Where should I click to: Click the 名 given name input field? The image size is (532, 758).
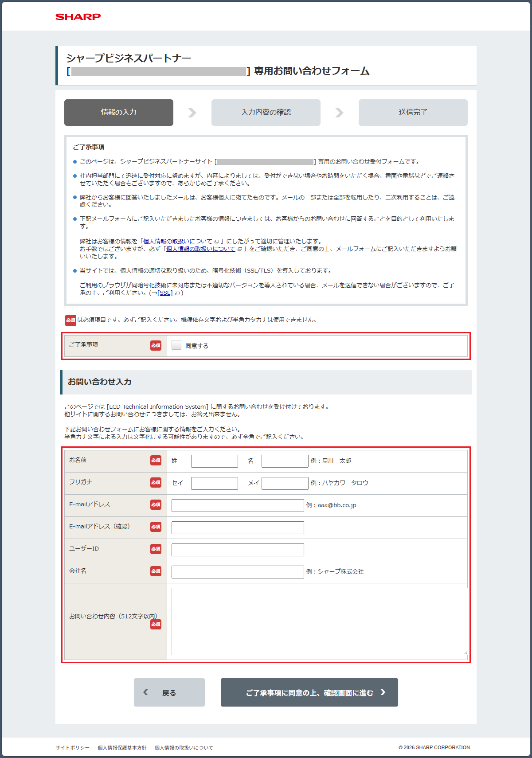[x=285, y=461]
